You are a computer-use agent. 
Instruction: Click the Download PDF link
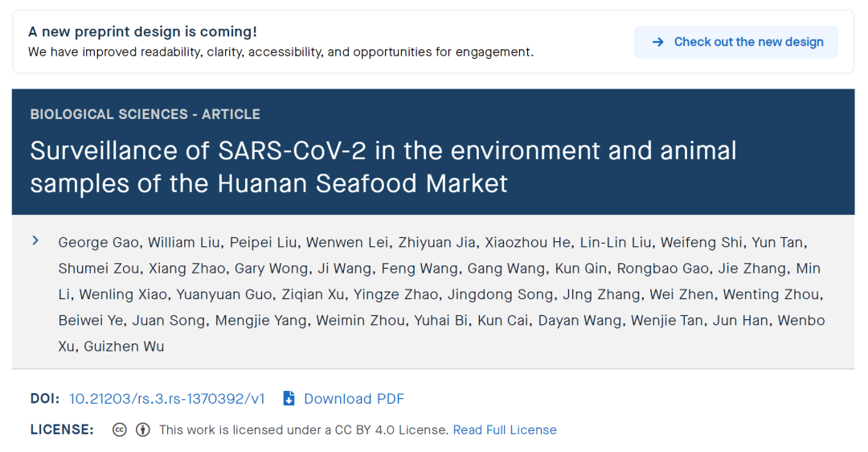coord(354,399)
